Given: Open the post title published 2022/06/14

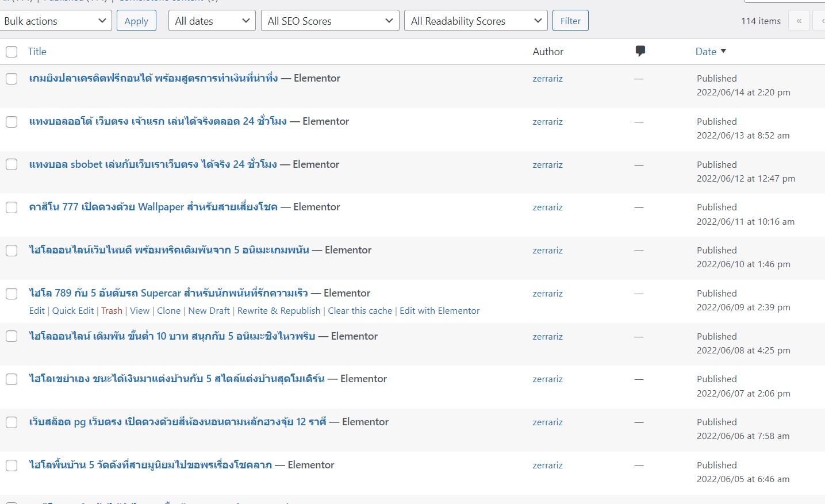Looking at the screenshot, I should [154, 78].
